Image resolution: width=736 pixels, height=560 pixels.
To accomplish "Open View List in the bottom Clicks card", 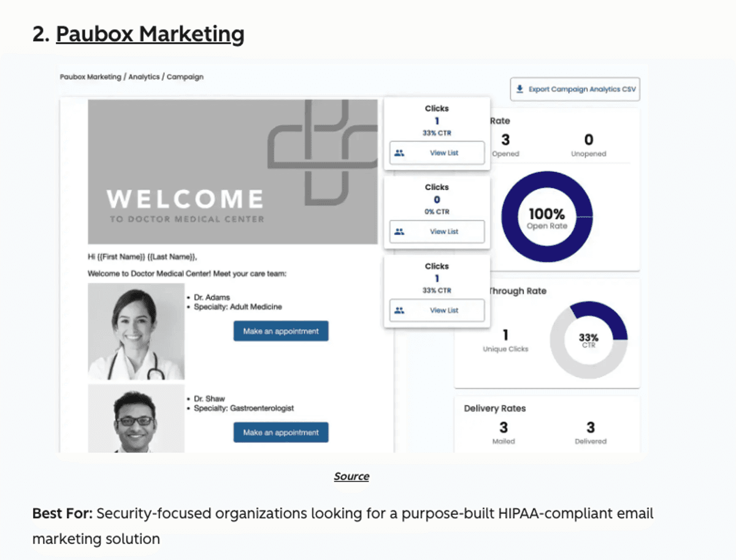I will click(x=437, y=310).
